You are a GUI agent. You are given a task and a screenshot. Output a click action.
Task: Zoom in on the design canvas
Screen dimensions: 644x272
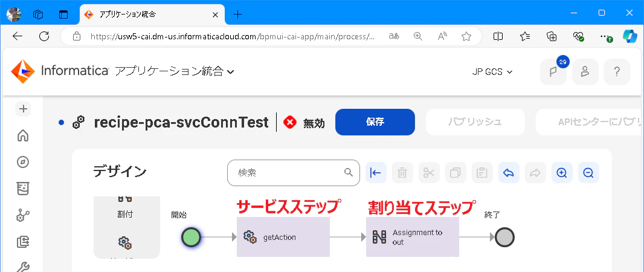point(561,172)
